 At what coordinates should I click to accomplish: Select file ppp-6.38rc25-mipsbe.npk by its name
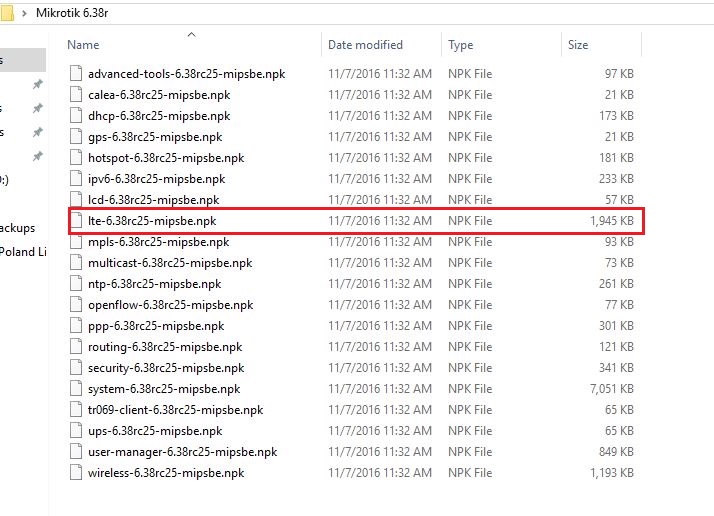156,326
